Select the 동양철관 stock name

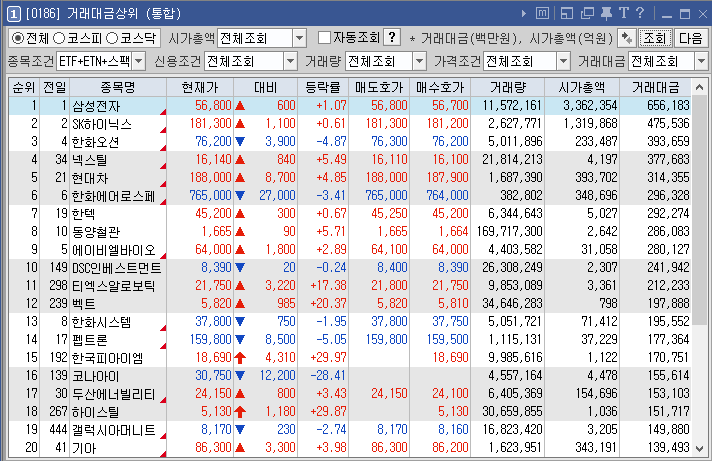point(96,232)
